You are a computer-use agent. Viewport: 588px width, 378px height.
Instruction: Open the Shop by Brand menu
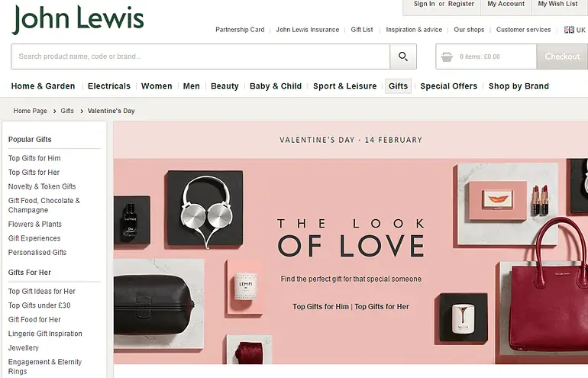point(519,86)
